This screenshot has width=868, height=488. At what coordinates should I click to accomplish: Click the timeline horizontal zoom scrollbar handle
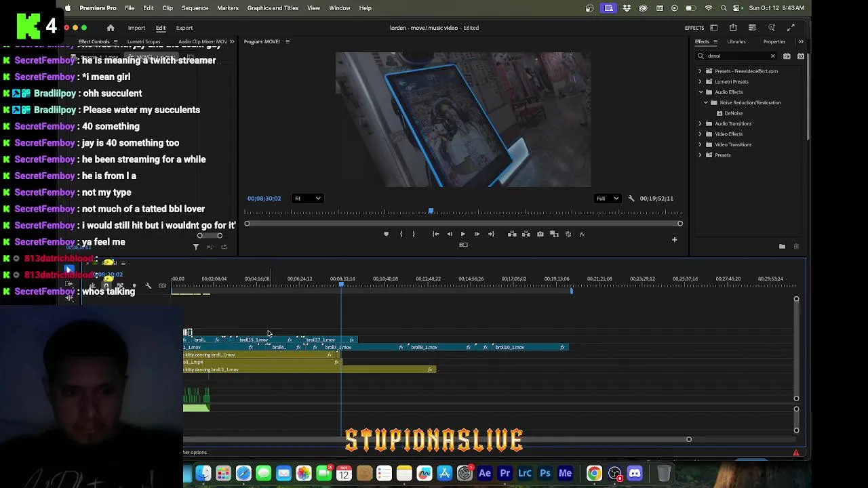click(x=688, y=439)
